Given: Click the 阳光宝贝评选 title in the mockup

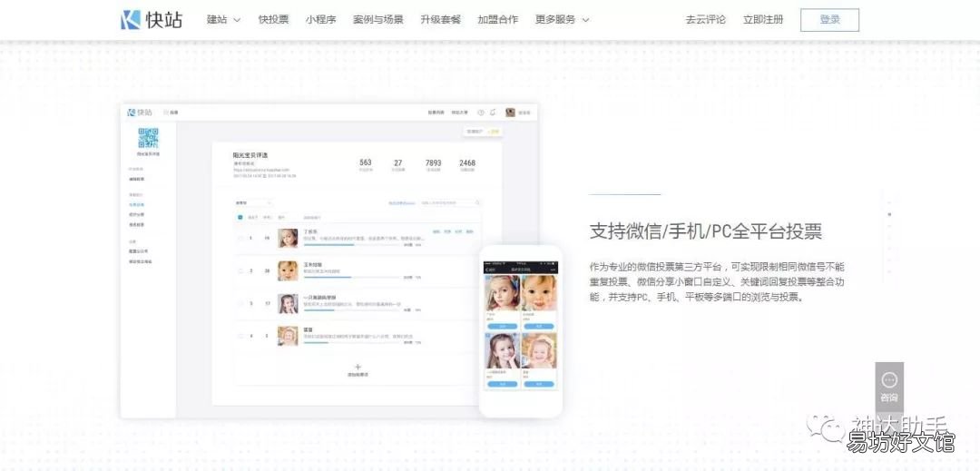Looking at the screenshot, I should pyautogui.click(x=250, y=155).
